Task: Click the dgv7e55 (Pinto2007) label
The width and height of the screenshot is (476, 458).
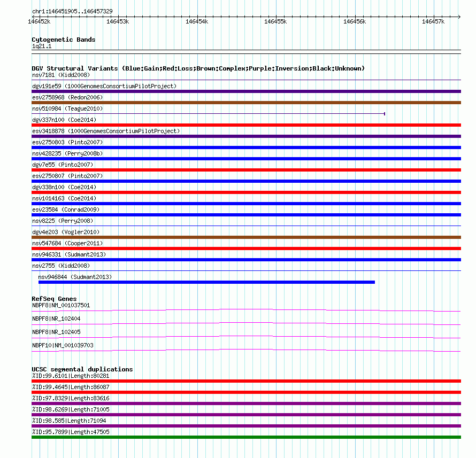Action: click(x=63, y=165)
